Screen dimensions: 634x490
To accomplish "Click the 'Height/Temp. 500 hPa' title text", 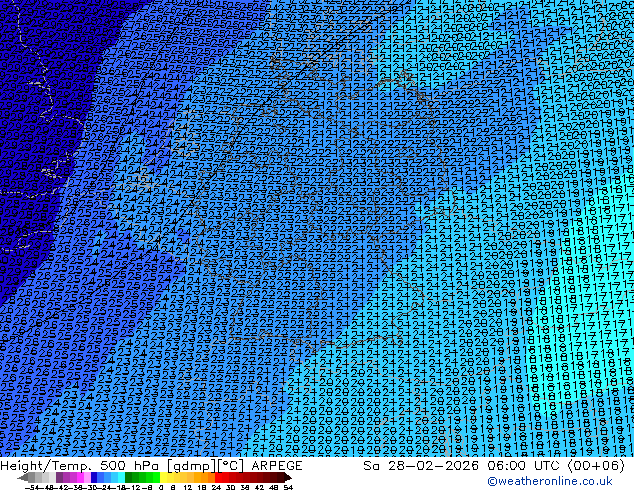I will tap(80, 465).
